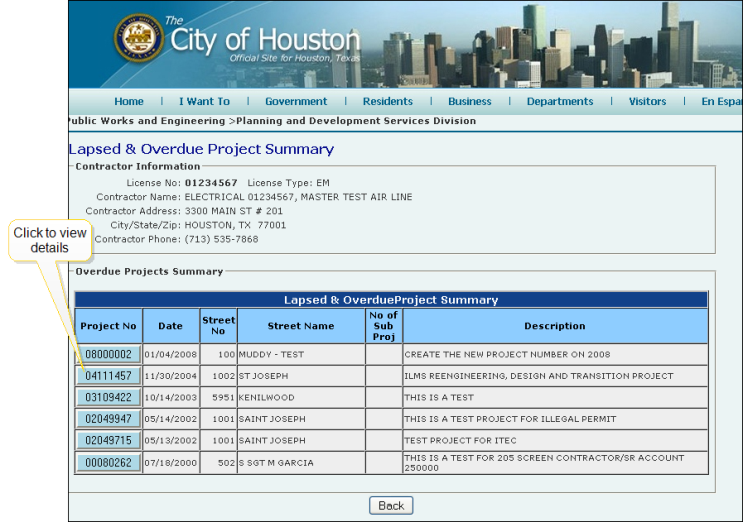Image resolution: width=743 pixels, height=522 pixels.
Task: Click the Back button
Action: 391,505
